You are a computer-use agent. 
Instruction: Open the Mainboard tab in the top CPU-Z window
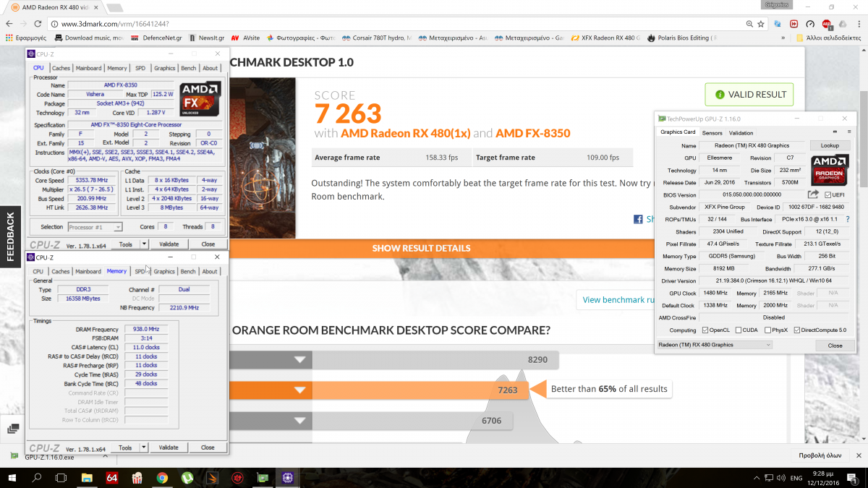(x=88, y=68)
